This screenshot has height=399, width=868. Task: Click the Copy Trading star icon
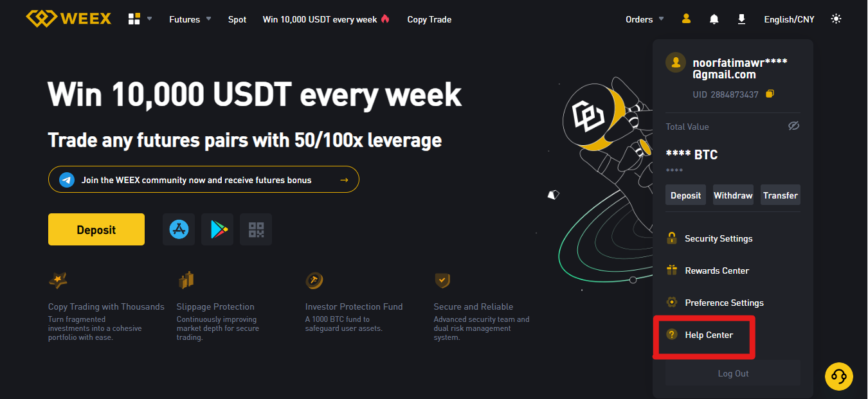[58, 280]
